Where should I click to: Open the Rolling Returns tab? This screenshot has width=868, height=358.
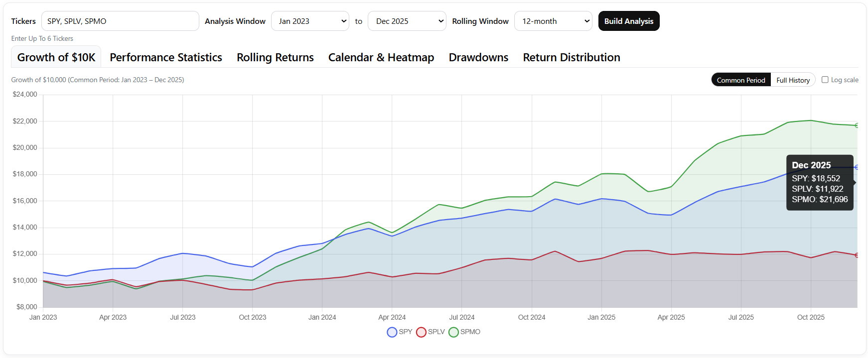pyautogui.click(x=275, y=57)
